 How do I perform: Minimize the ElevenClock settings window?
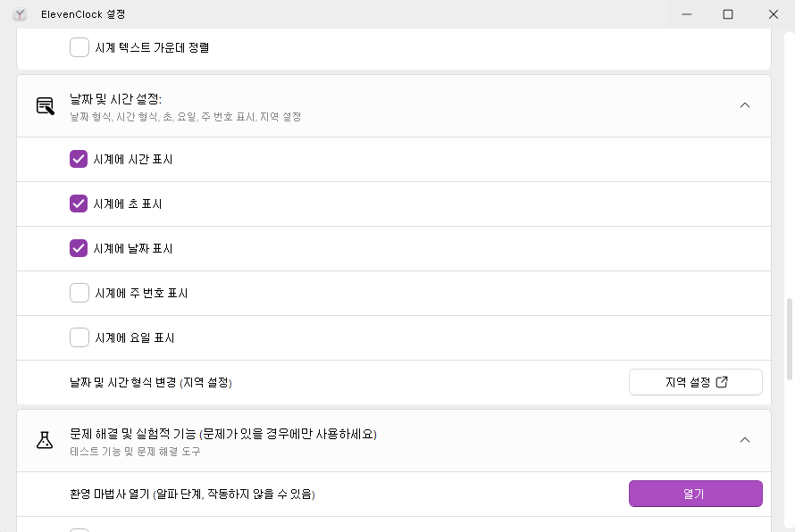coord(687,14)
